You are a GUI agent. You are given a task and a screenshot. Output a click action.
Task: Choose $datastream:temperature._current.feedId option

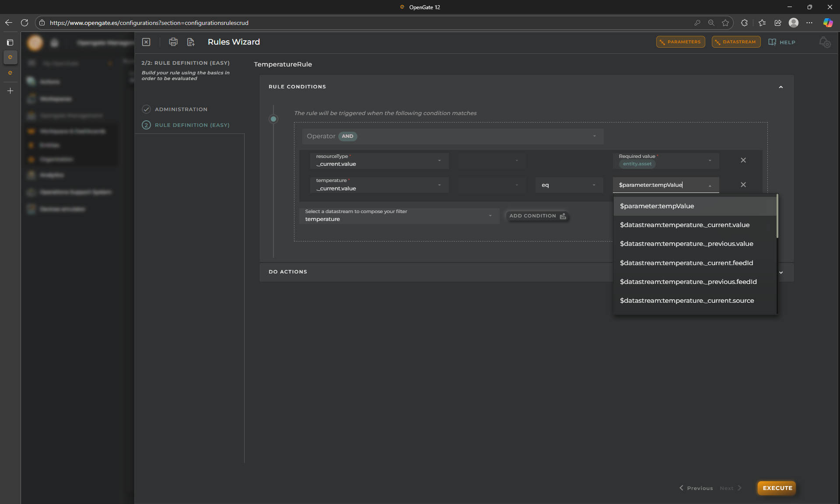click(x=686, y=263)
